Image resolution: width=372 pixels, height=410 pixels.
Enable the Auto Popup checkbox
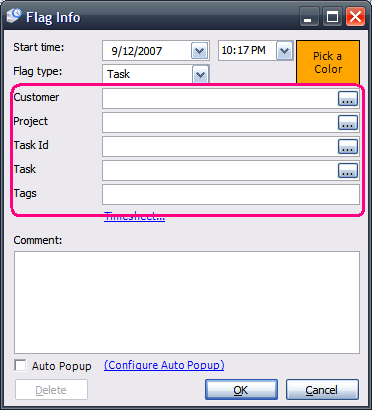[x=20, y=365]
